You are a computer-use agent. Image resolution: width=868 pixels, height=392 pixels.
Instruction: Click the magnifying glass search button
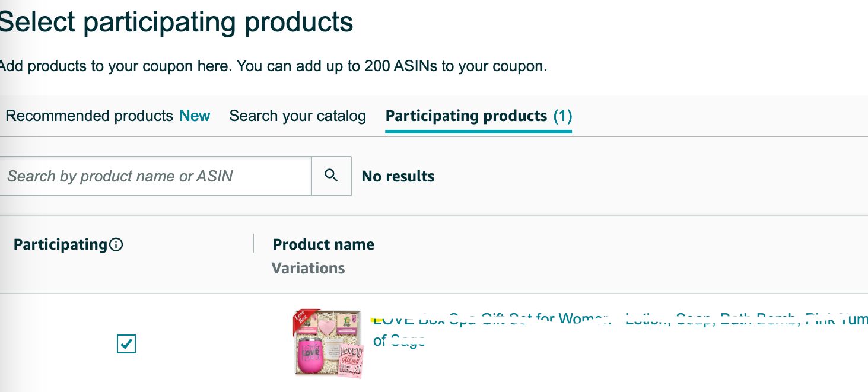331,176
